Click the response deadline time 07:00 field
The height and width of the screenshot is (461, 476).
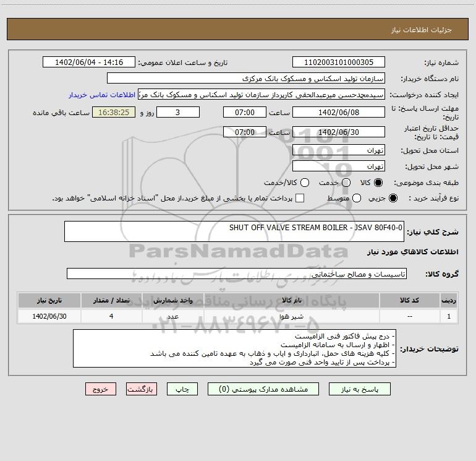point(245,112)
